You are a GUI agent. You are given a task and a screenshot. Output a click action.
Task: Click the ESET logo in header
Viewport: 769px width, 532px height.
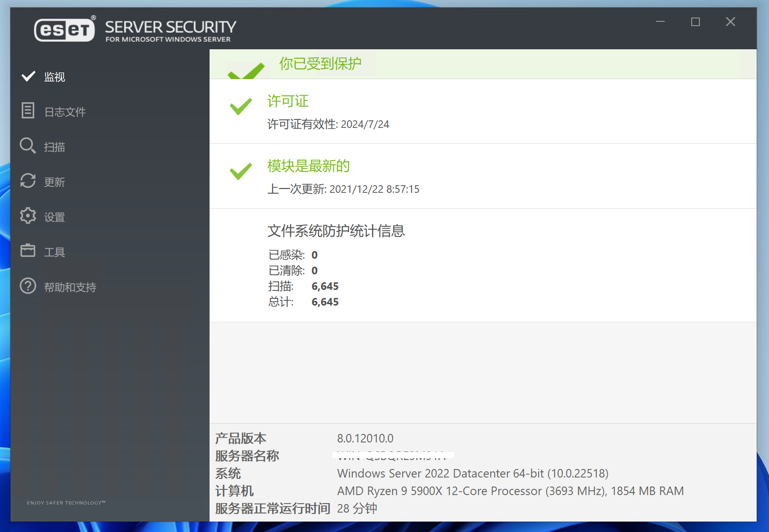64,30
